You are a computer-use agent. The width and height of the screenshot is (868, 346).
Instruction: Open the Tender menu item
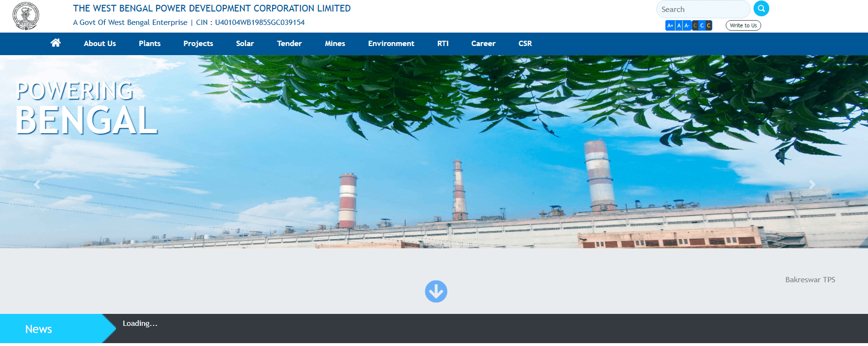pyautogui.click(x=289, y=44)
